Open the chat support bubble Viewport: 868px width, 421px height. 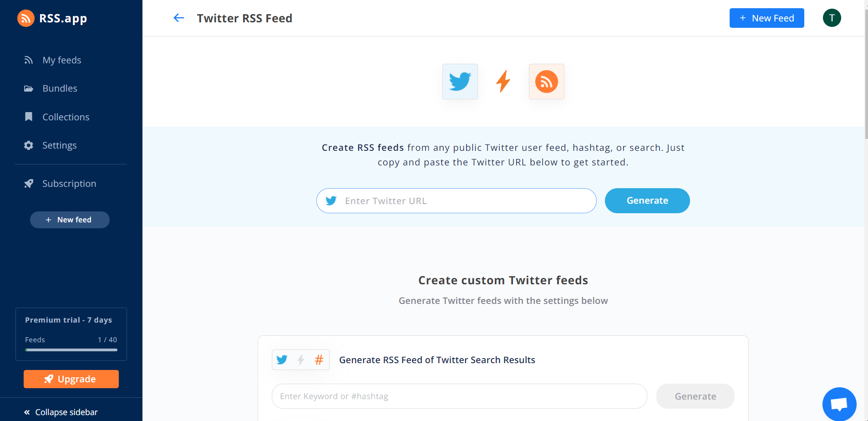pos(839,404)
